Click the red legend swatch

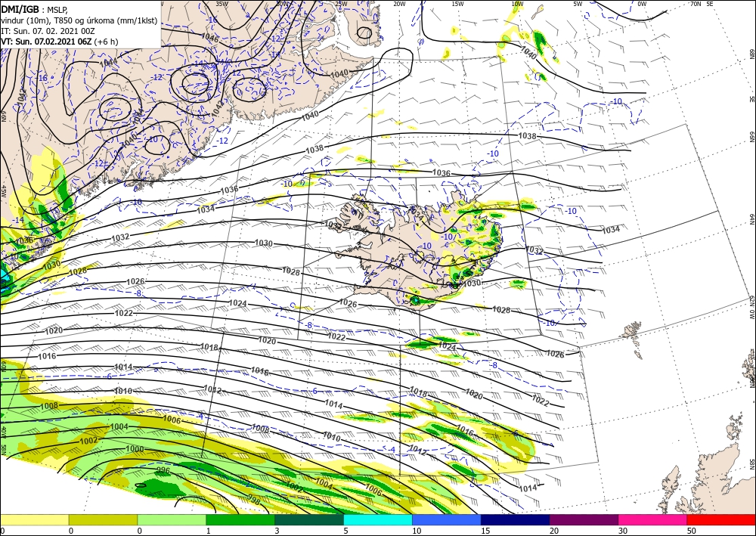click(721, 520)
